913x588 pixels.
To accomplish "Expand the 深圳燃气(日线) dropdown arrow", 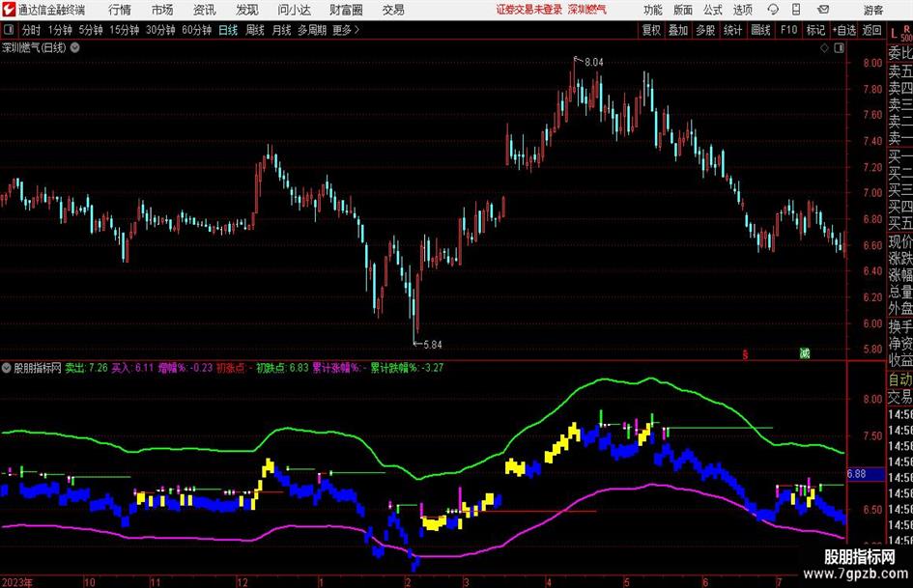I will click(x=75, y=47).
